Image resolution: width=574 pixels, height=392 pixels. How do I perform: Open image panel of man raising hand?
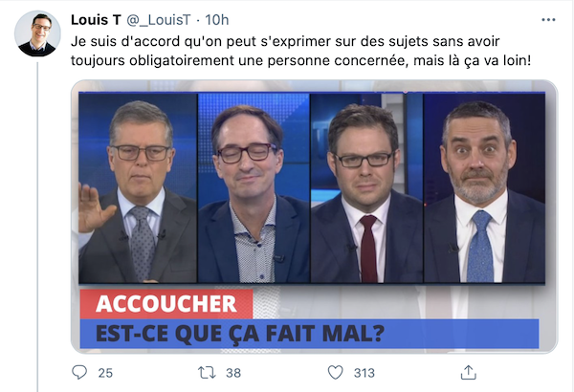point(138,187)
